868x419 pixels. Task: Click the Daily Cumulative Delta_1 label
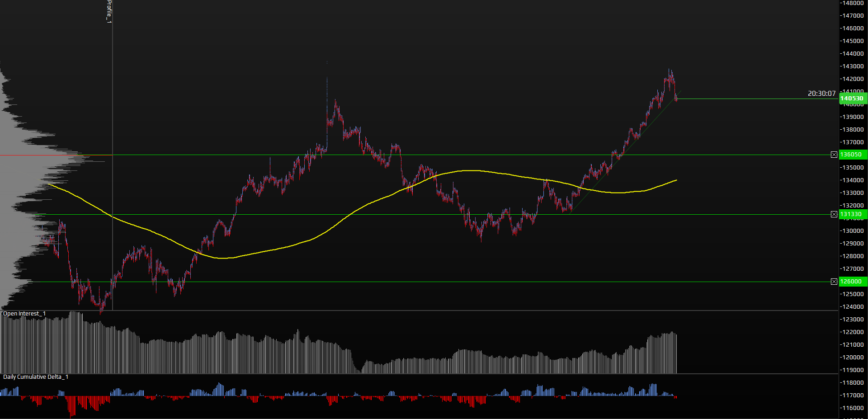36,377
